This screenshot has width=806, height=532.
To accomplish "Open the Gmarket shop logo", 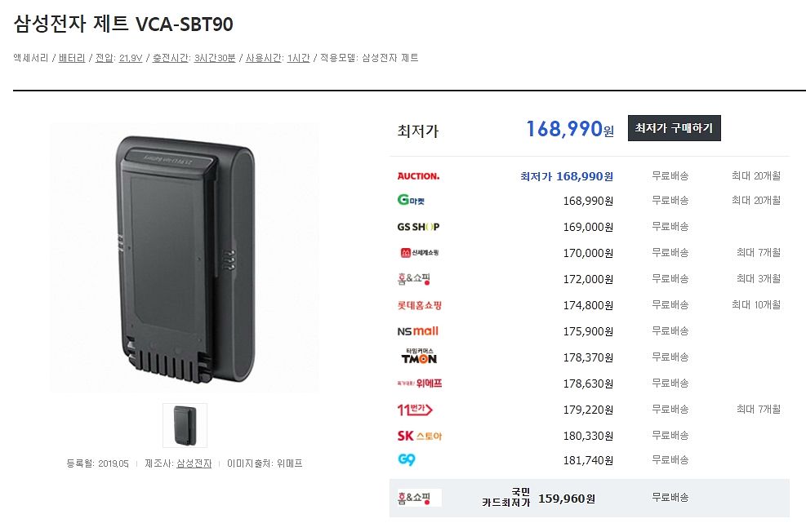I will point(411,200).
